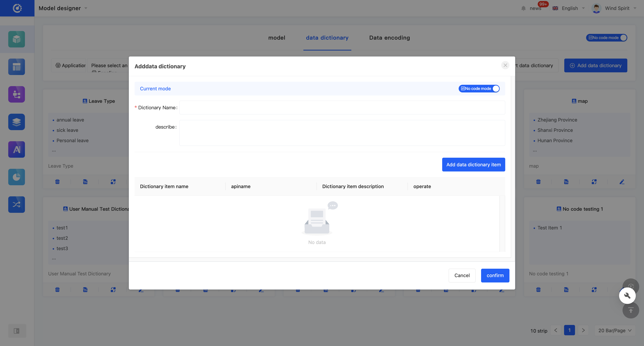644x346 pixels.
Task: Close the Add data dictionary dialog
Action: pos(505,65)
